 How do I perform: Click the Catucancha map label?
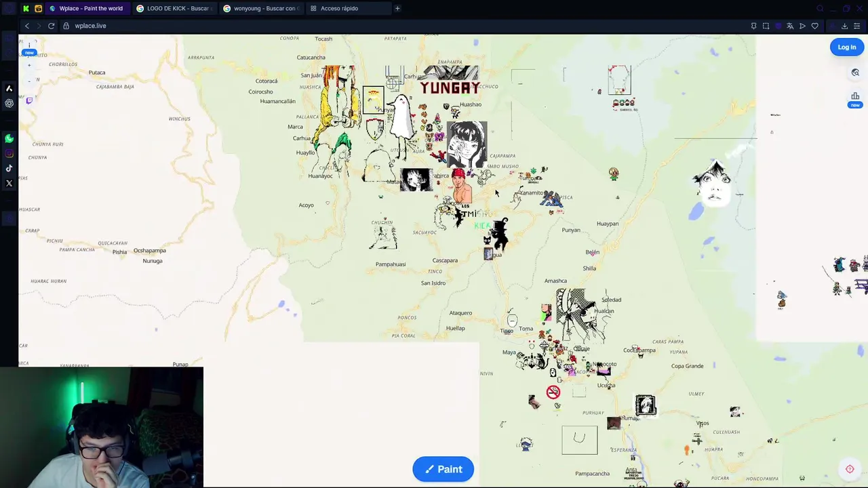[x=311, y=58]
